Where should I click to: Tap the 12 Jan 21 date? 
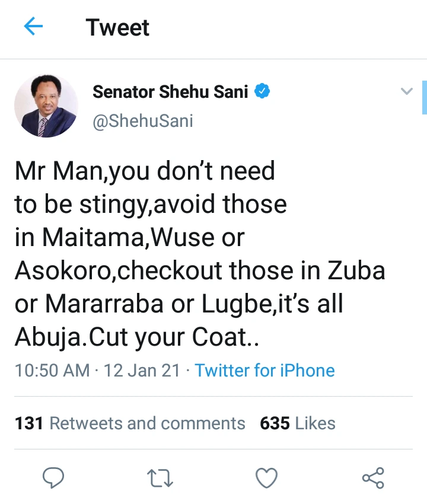[x=142, y=371]
